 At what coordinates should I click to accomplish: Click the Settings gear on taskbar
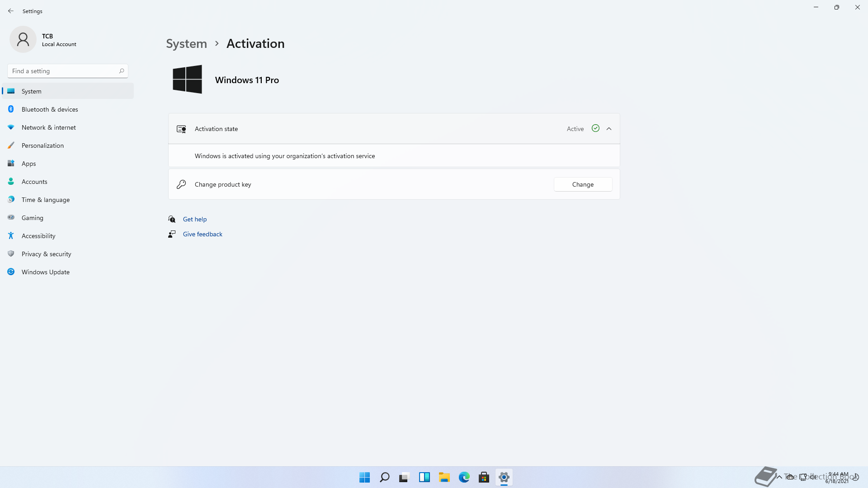[x=504, y=477]
